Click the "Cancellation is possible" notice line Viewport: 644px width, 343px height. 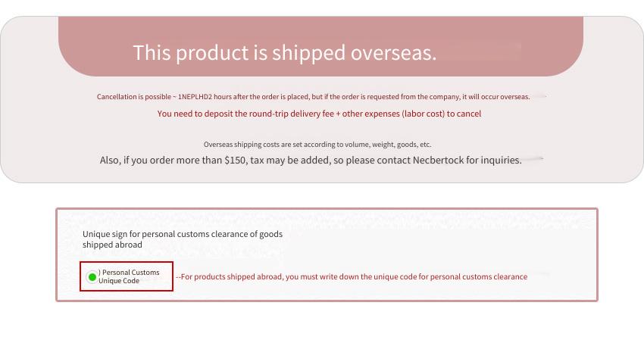point(314,97)
